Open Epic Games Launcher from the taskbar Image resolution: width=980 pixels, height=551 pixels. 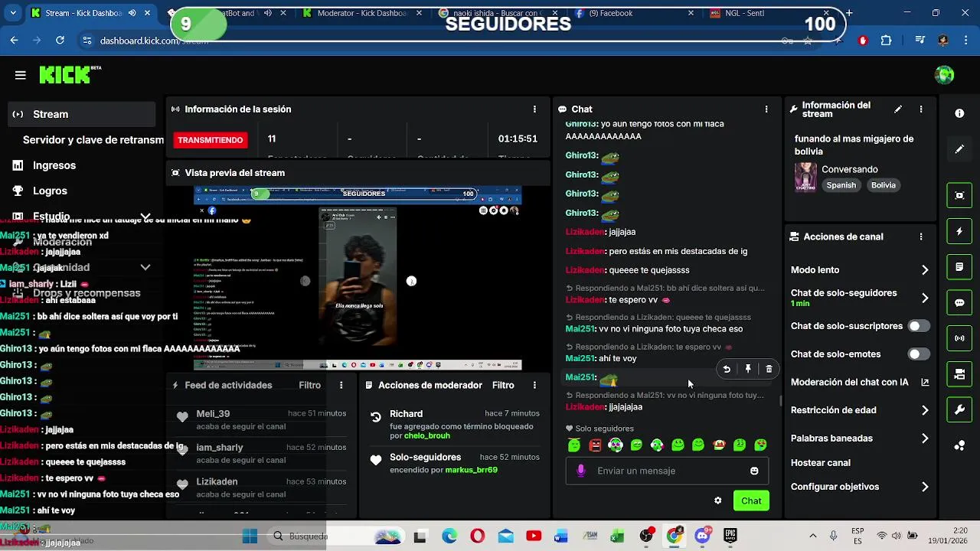(x=730, y=536)
